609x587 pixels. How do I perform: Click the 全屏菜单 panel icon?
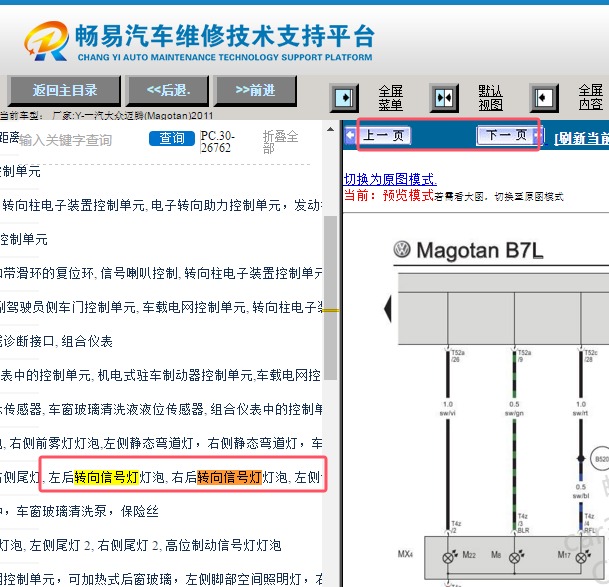point(344,98)
